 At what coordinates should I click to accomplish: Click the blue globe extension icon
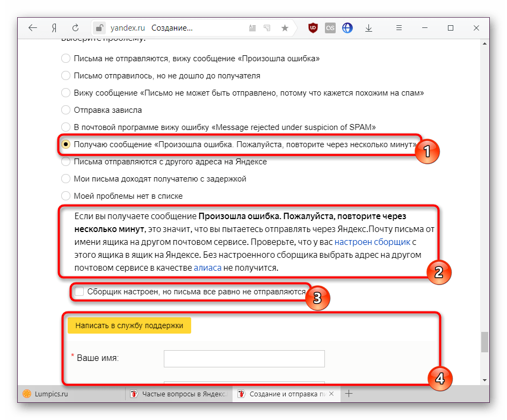[x=347, y=28]
